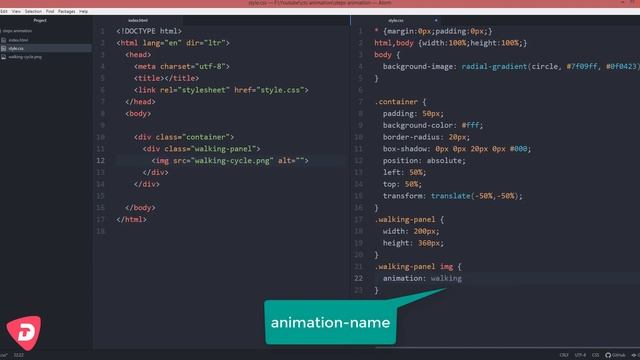Click the .walking-panel img selector line
Screen dimensions: 640x360
(418, 267)
